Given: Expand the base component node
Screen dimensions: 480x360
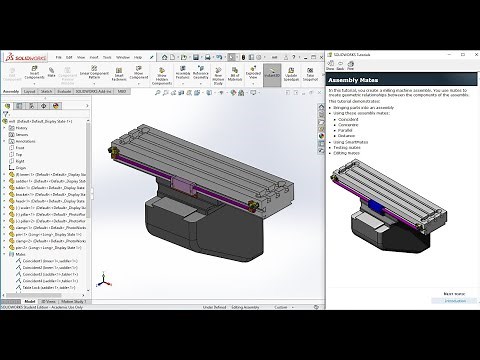Looking at the screenshot, I should click(x=4, y=174).
